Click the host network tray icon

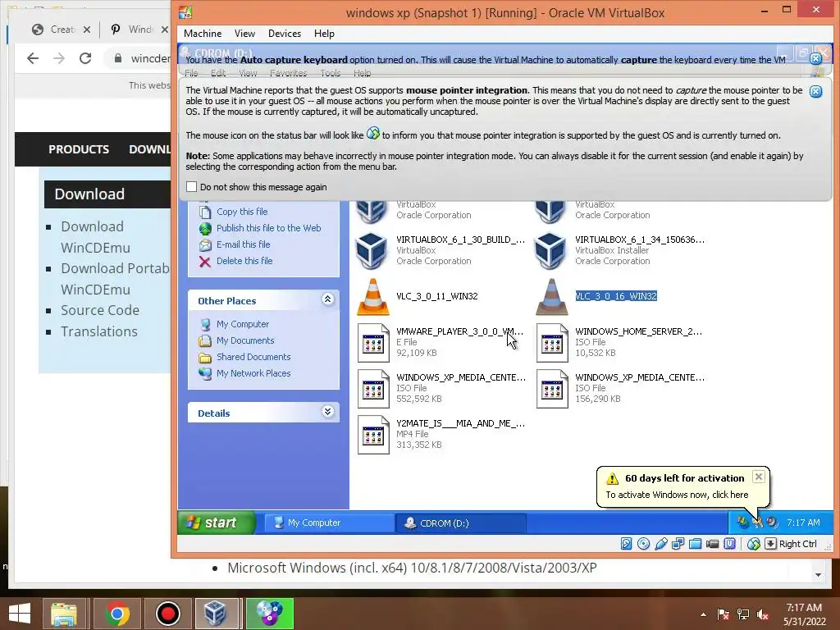tap(743, 614)
